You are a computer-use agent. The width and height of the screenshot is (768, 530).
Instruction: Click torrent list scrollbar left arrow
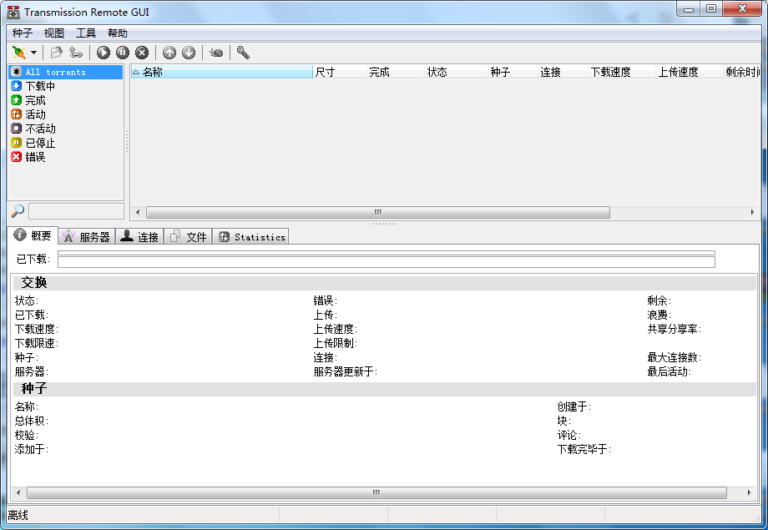click(138, 212)
